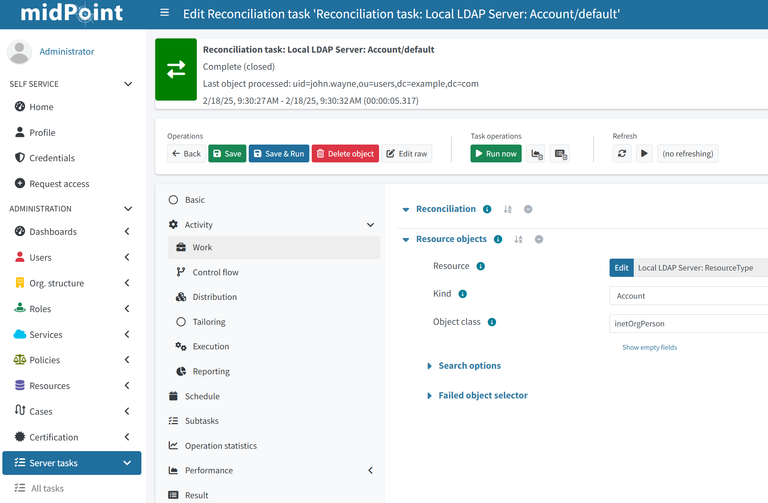Open the Administrator profile link
The width and height of the screenshot is (768, 503).
click(x=67, y=51)
